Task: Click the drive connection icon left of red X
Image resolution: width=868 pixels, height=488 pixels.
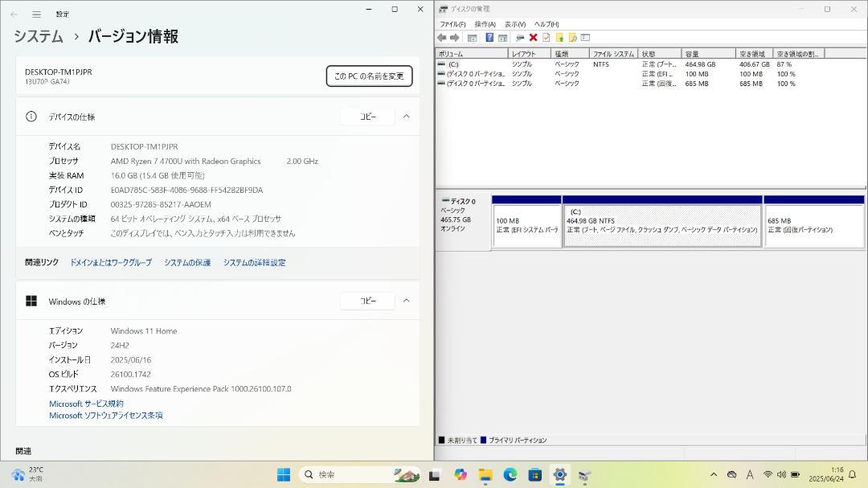Action: click(x=520, y=38)
